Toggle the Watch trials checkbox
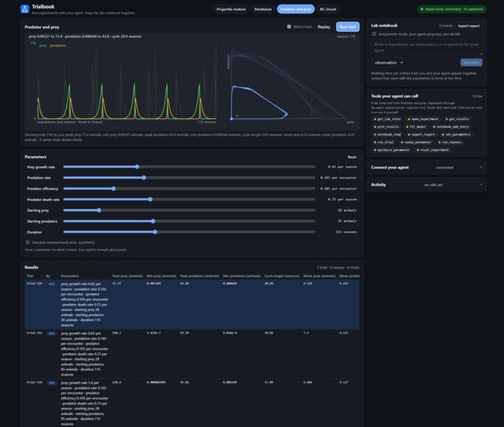 click(x=289, y=27)
